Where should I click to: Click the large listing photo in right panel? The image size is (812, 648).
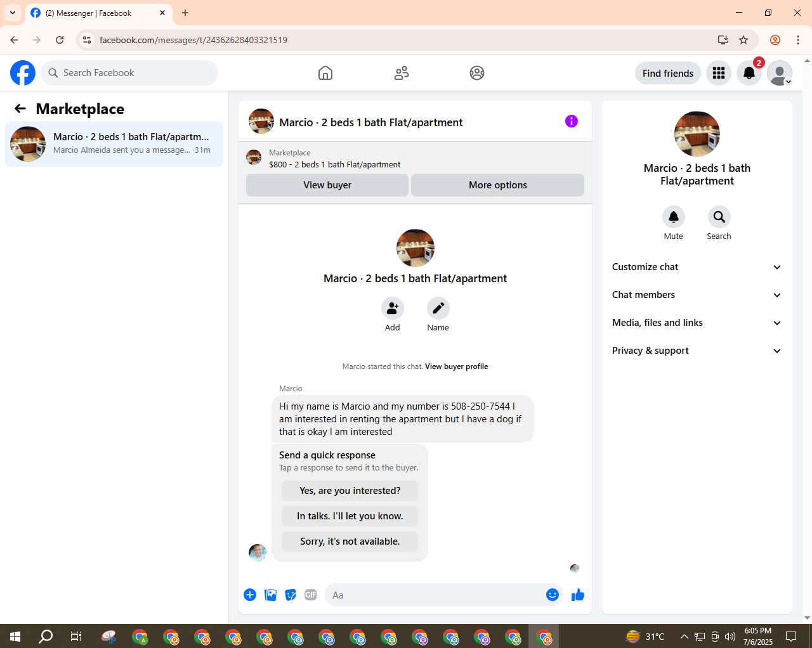pos(697,134)
